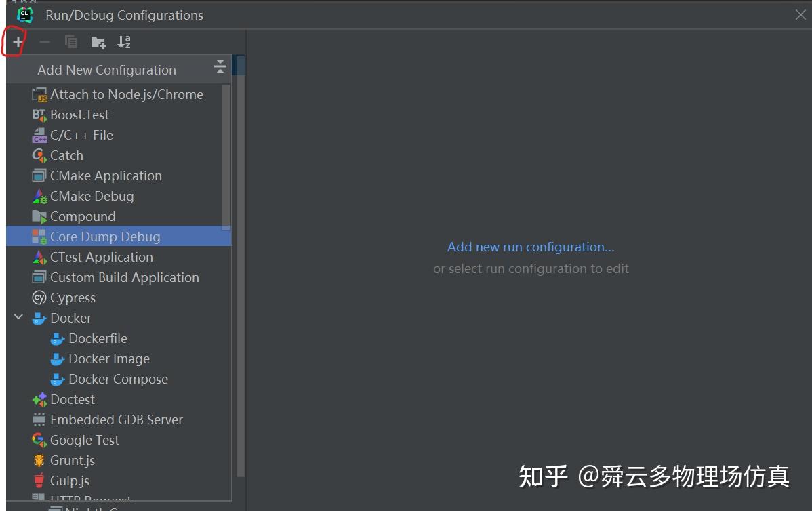Choose 'Docker Compose' under Docker
Screen dimensions: 812x511
coord(119,380)
